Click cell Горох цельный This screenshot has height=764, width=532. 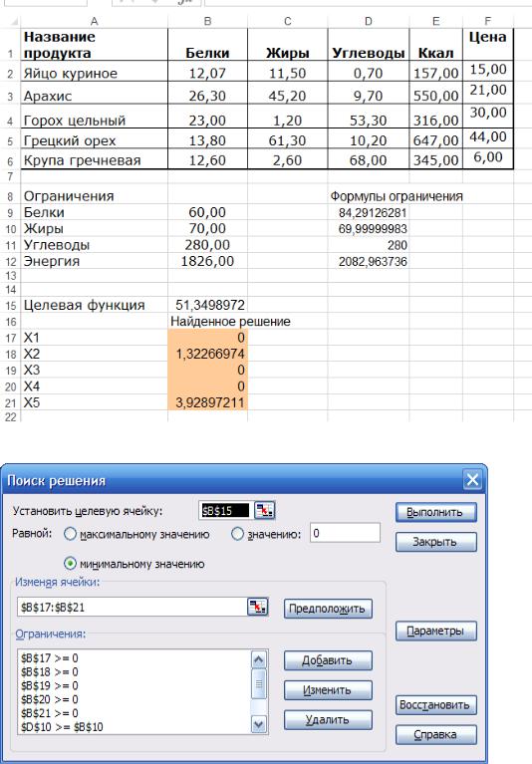(94, 117)
